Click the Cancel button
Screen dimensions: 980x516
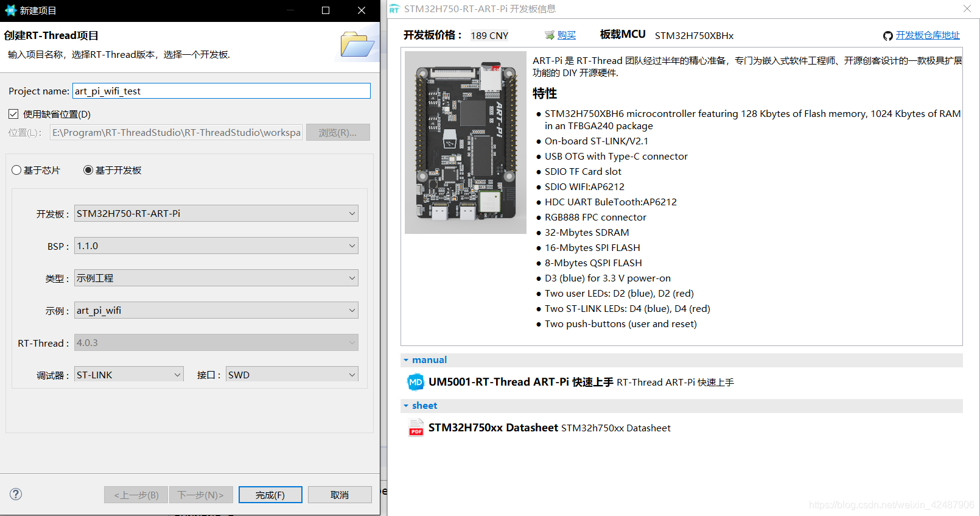(340, 495)
